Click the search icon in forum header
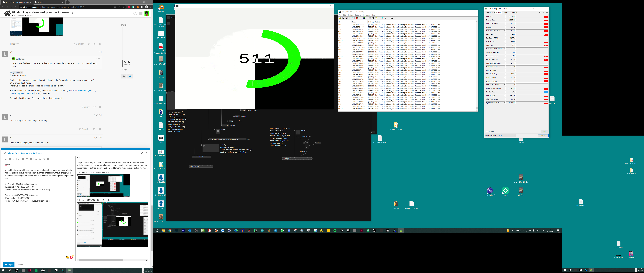Viewport: 644px width, 273px height. [135, 14]
